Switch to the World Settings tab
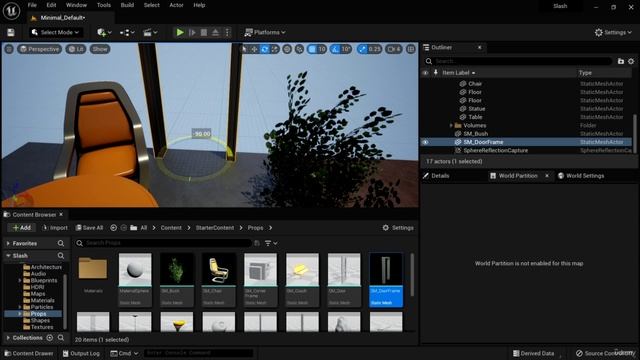640x360 pixels. [x=581, y=176]
